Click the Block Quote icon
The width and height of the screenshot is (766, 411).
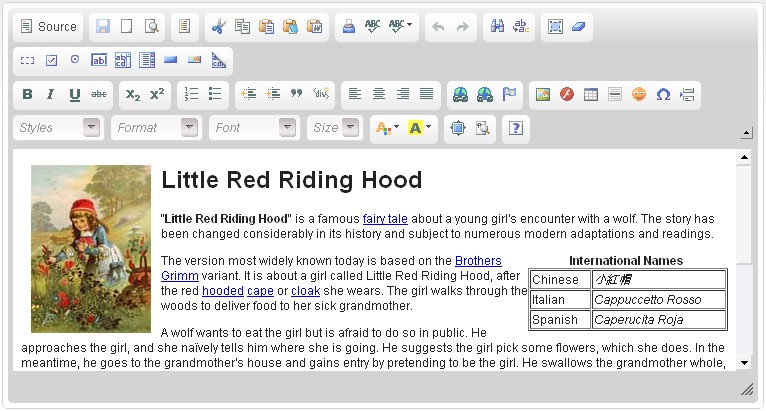coord(296,94)
